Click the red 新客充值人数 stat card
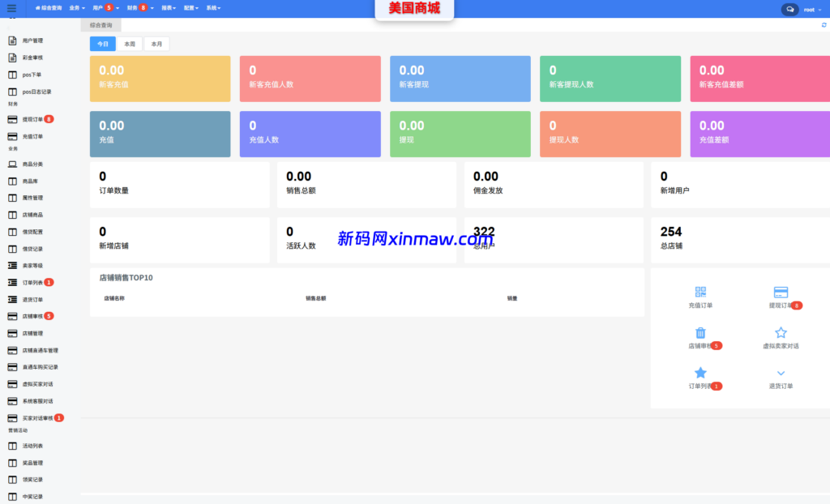The width and height of the screenshot is (830, 504). [x=310, y=79]
